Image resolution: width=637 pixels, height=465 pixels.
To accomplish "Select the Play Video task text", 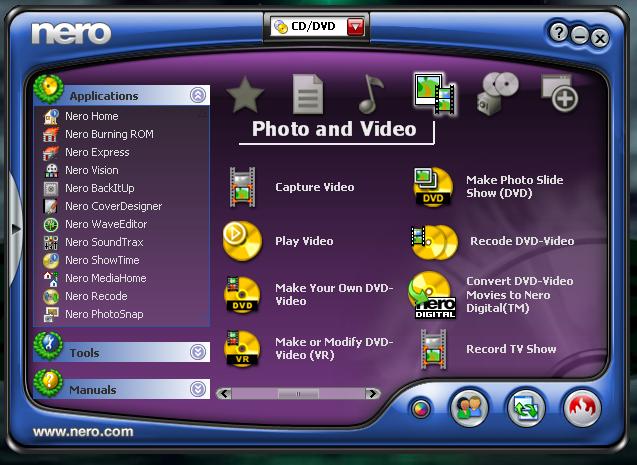I will point(304,241).
